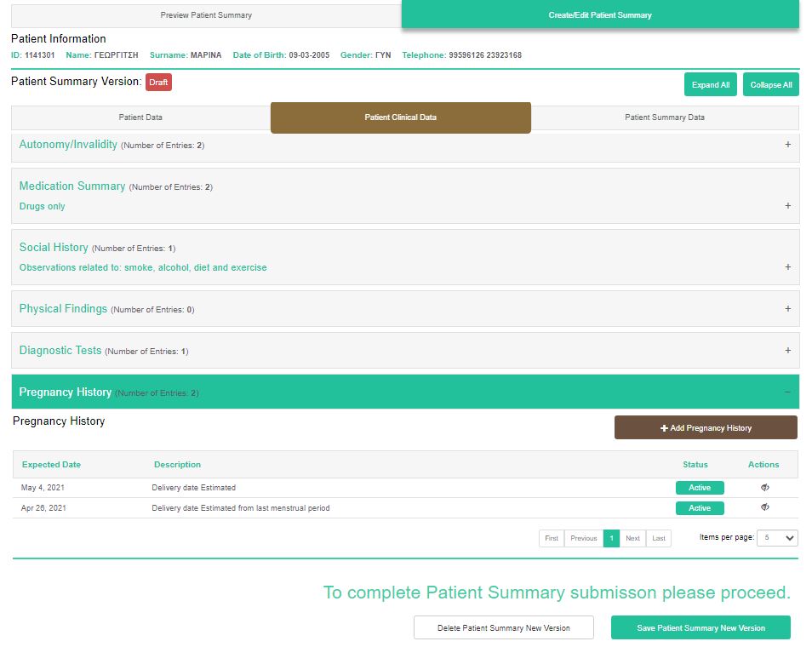Viewport: 812px width, 647px height.
Task: Expand Physical Findings plus icon
Action: point(787,309)
